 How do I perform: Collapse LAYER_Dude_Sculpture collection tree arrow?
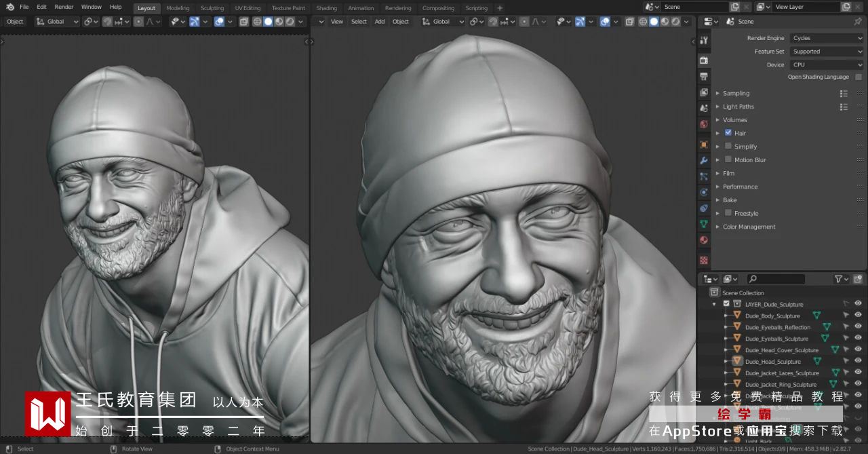[x=714, y=304]
